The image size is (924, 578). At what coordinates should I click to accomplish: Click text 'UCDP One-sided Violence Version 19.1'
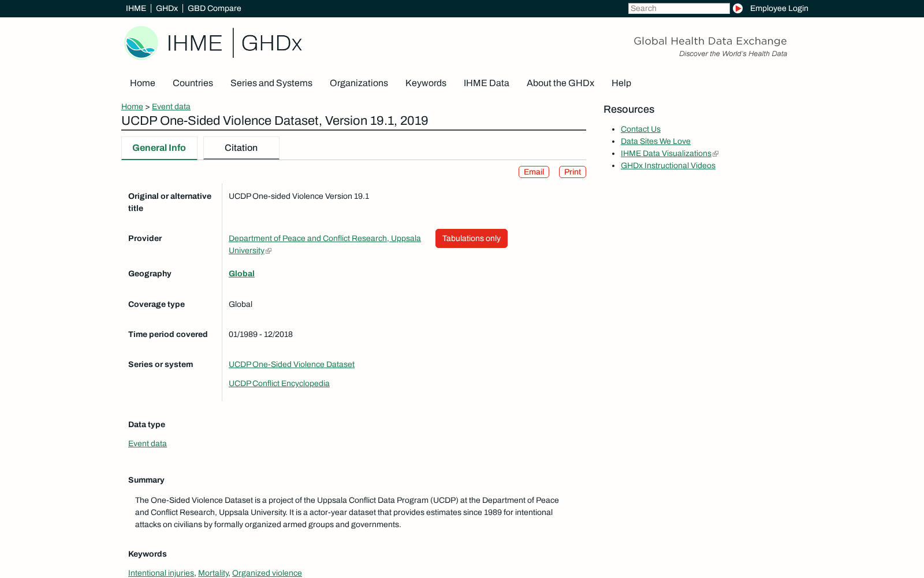coord(299,196)
